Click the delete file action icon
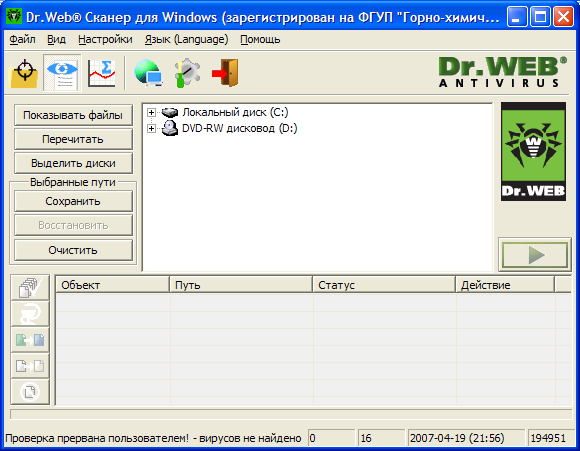580x451 pixels. click(30, 391)
